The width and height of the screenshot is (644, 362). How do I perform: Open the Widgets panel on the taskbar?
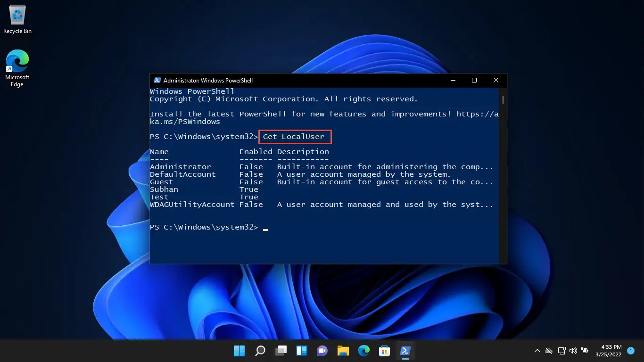(x=302, y=351)
